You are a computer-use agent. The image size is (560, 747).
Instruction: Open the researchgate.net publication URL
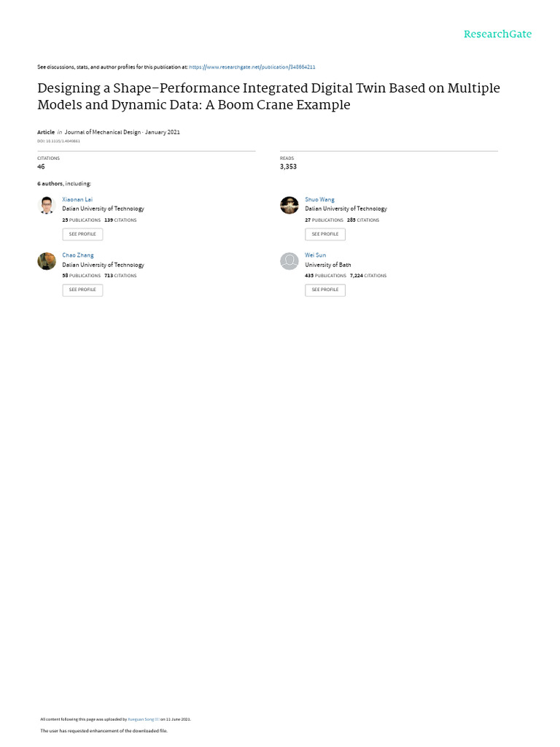pyautogui.click(x=252, y=66)
